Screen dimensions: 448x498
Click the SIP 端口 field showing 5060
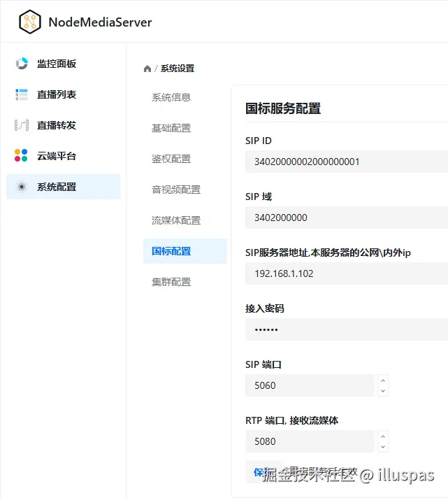coord(310,385)
